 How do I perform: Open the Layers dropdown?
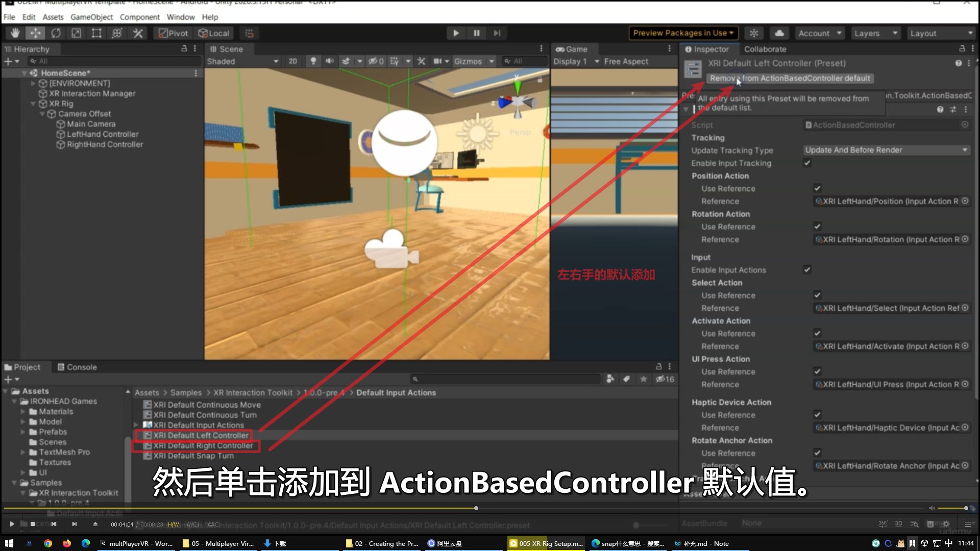[876, 33]
